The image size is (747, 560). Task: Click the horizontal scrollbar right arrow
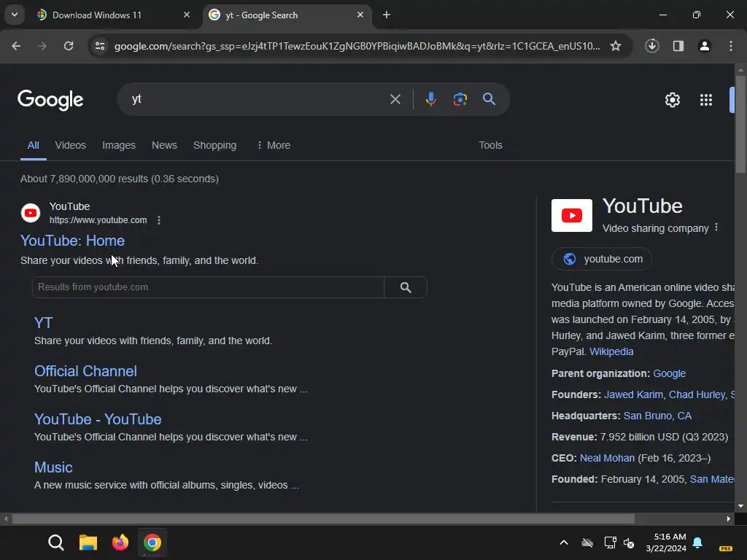pos(729,518)
